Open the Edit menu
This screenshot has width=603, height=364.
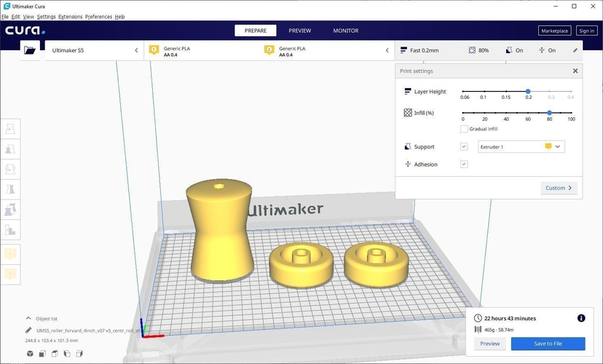[16, 17]
